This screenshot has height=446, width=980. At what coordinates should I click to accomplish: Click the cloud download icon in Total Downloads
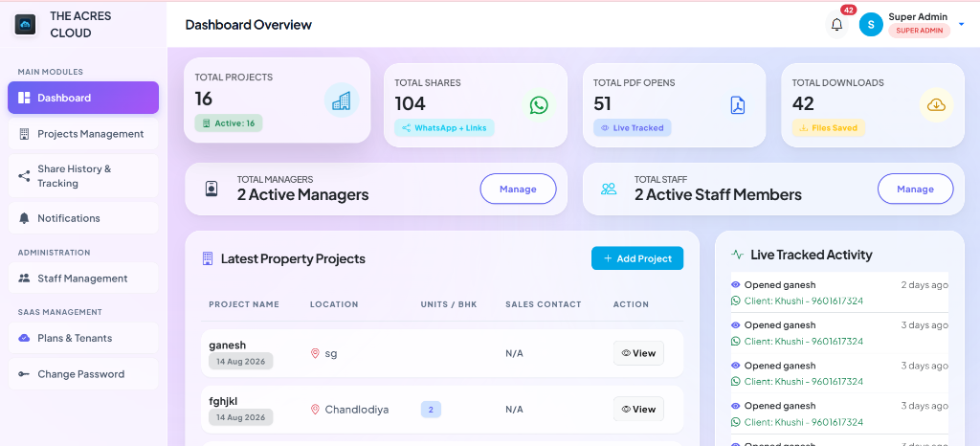click(x=936, y=105)
